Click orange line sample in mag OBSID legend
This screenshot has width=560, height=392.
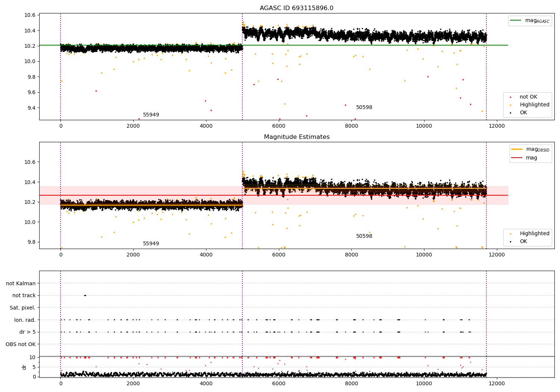coord(517,149)
